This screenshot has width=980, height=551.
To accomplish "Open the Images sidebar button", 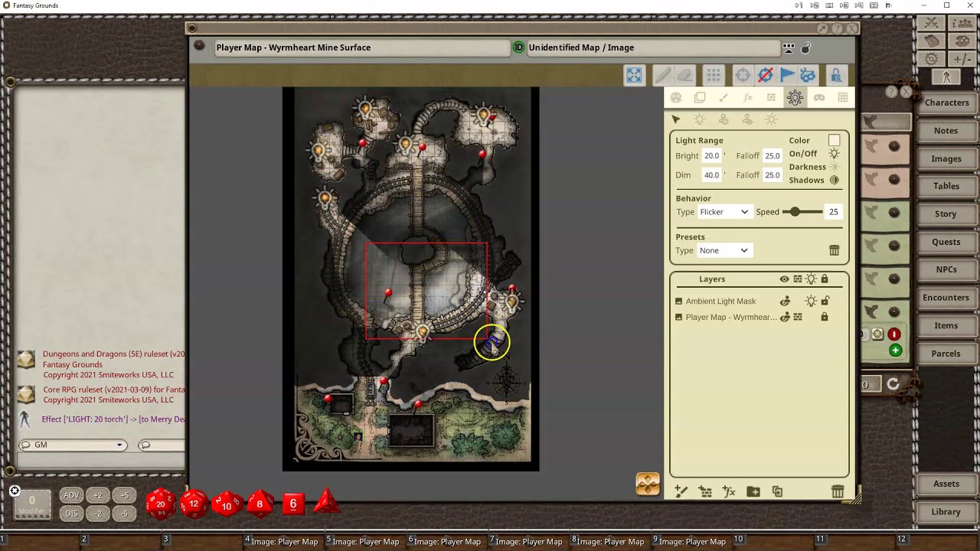I will pyautogui.click(x=946, y=158).
